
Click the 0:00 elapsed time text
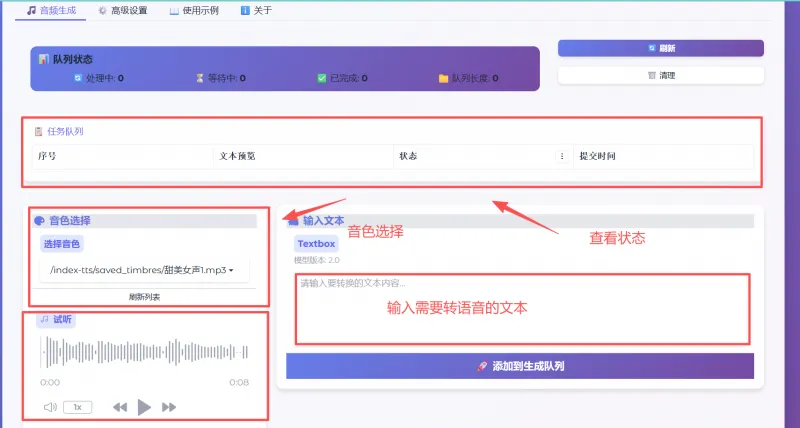(50, 383)
